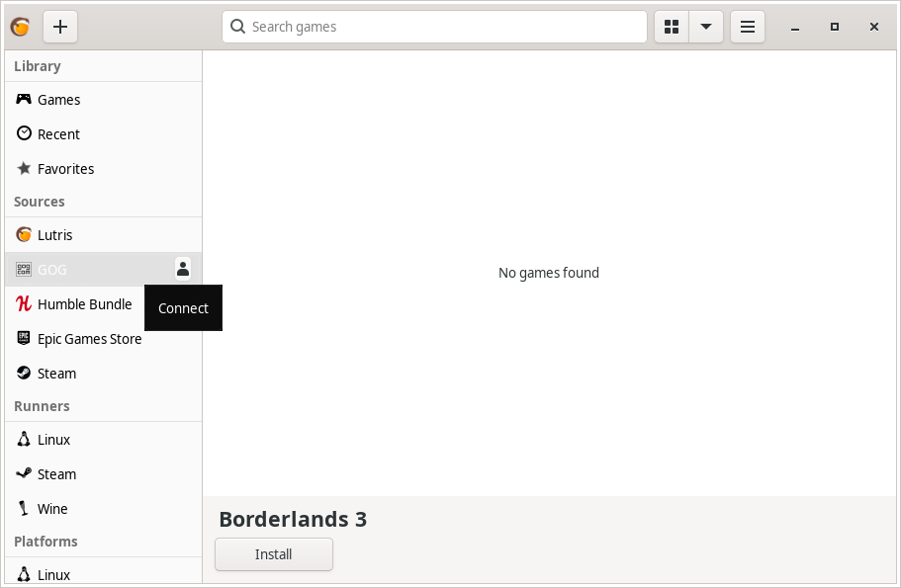Select the Lutris source in the sidebar
The width and height of the screenshot is (901, 588).
point(54,234)
